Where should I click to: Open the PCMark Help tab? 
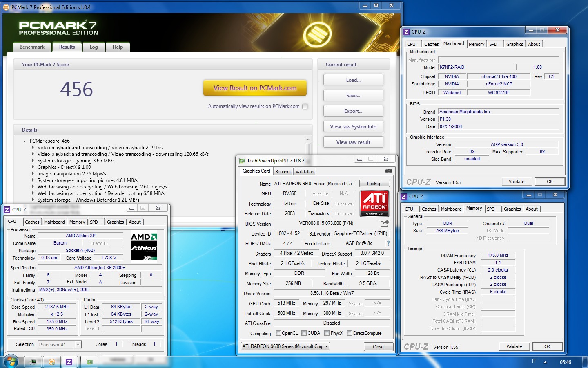click(x=118, y=47)
